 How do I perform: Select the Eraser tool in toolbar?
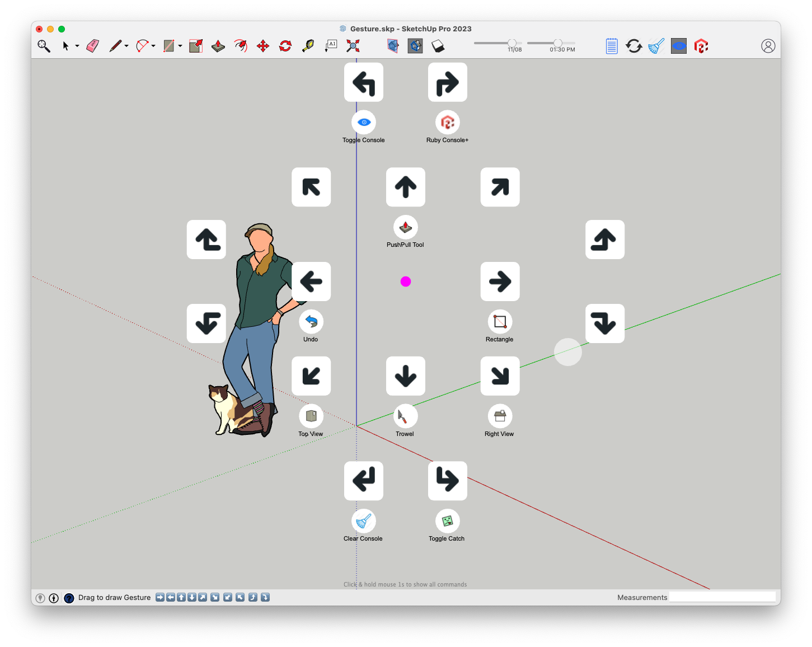[x=93, y=46]
